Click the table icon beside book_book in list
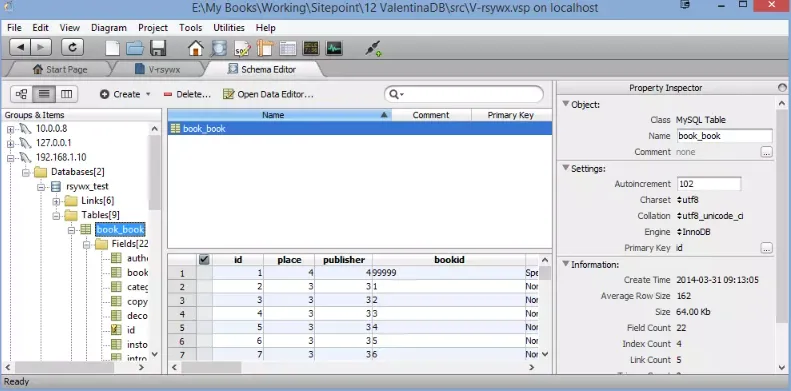The width and height of the screenshot is (791, 391). point(176,129)
